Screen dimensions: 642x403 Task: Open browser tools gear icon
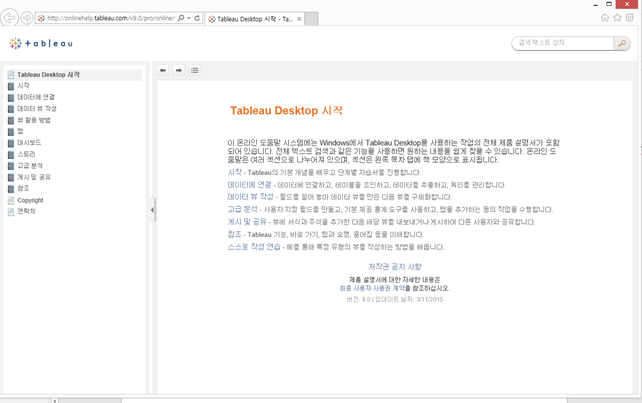click(630, 18)
